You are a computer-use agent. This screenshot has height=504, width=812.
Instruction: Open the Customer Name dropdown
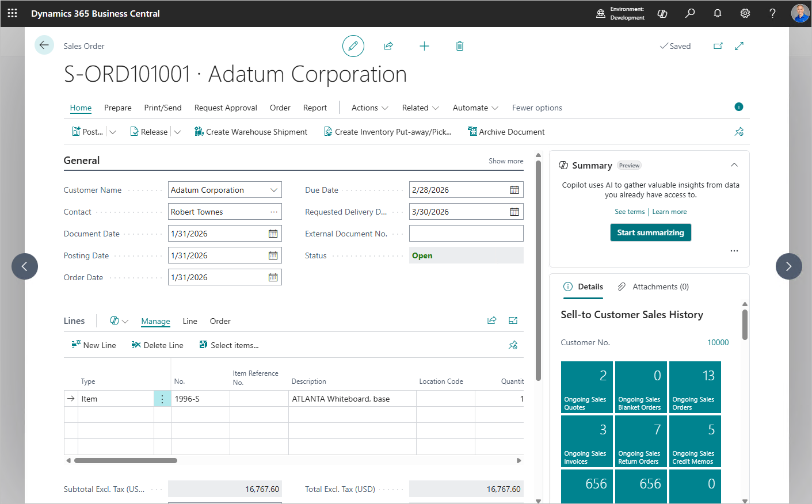click(274, 190)
